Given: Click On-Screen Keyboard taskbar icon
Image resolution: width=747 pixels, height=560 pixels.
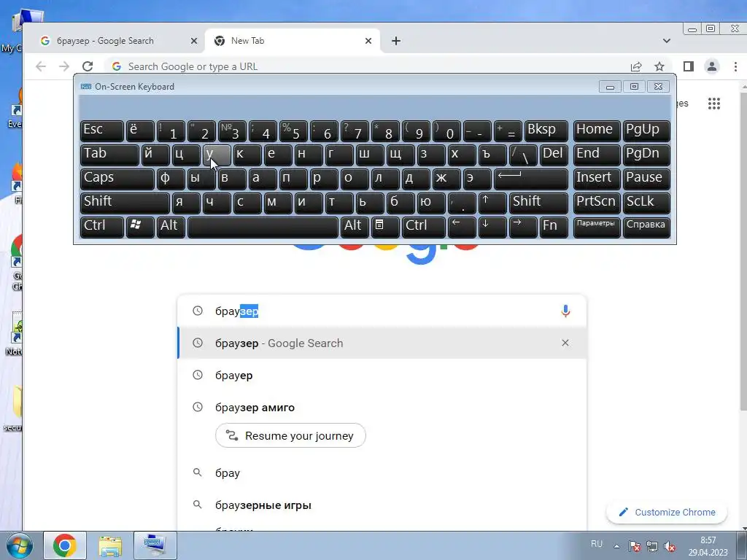Looking at the screenshot, I should click(x=155, y=545).
